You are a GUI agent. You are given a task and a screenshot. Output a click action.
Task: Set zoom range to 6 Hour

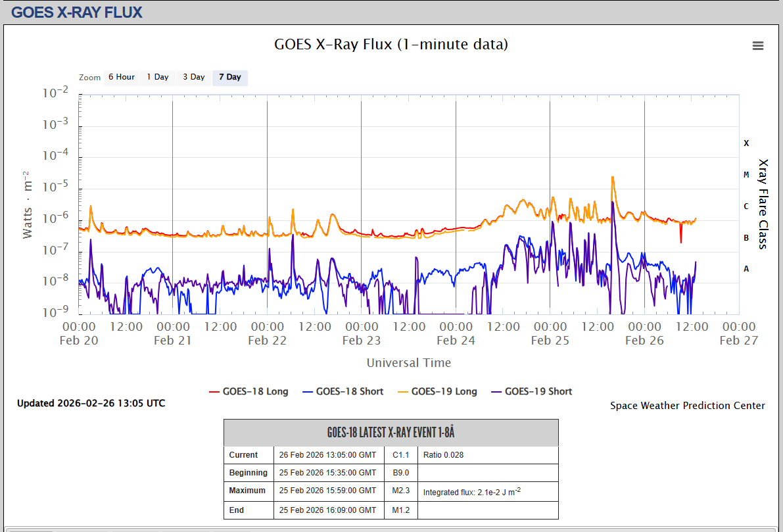(x=122, y=78)
